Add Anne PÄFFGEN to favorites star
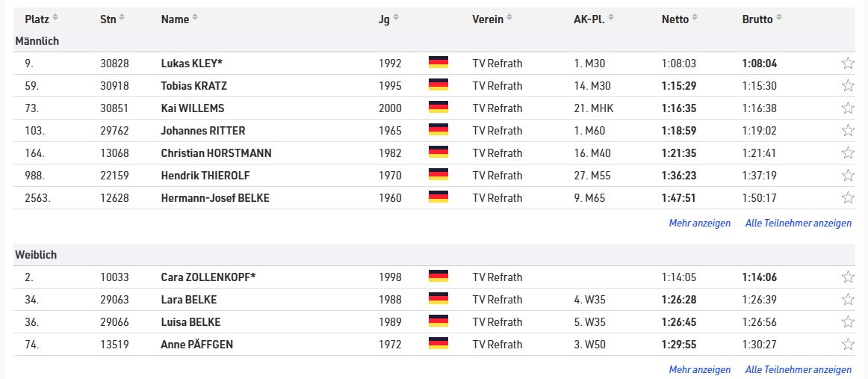868x379 pixels. 848,345
